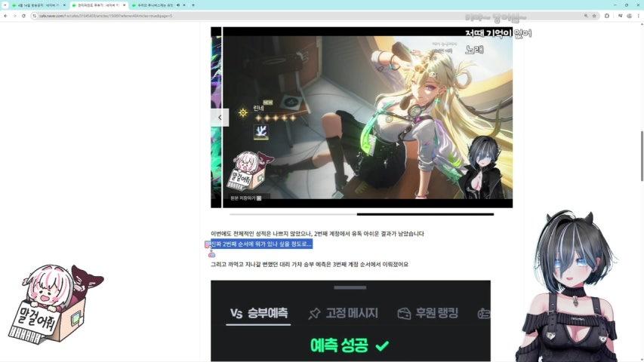The image size is (644, 362).
Task: Bookmark this page with the star icon
Action: point(594,16)
